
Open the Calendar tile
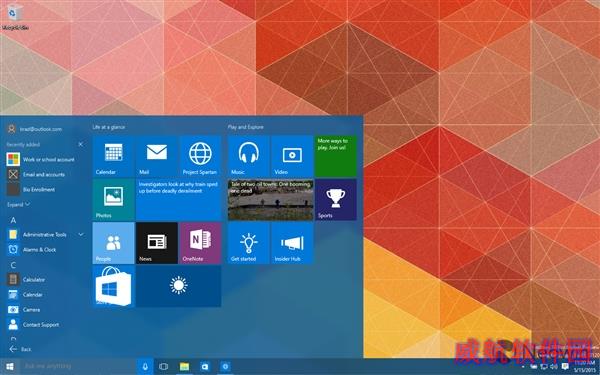point(113,156)
